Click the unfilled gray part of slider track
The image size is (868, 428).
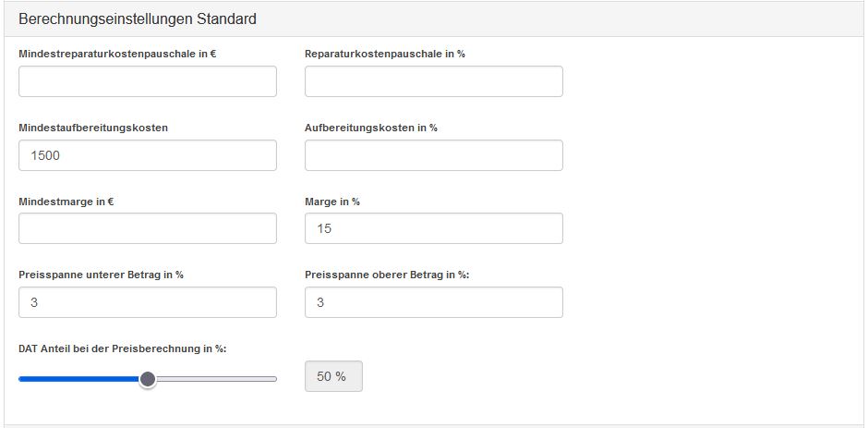click(x=216, y=379)
